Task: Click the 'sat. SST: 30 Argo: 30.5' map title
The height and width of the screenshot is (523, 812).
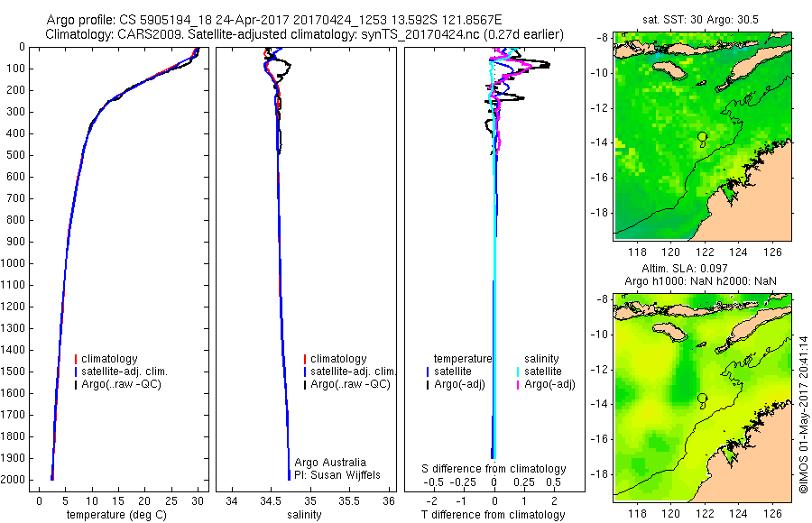Action: pyautogui.click(x=700, y=20)
